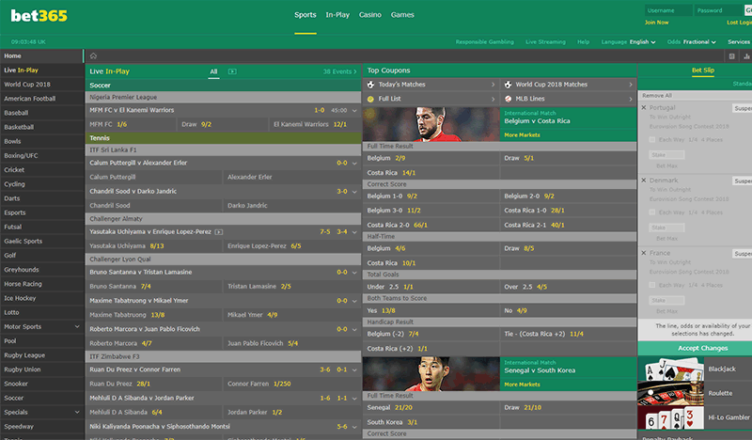This screenshot has width=752, height=440.
Task: Click the yellow Full List coupon icon
Action: pos(370,99)
